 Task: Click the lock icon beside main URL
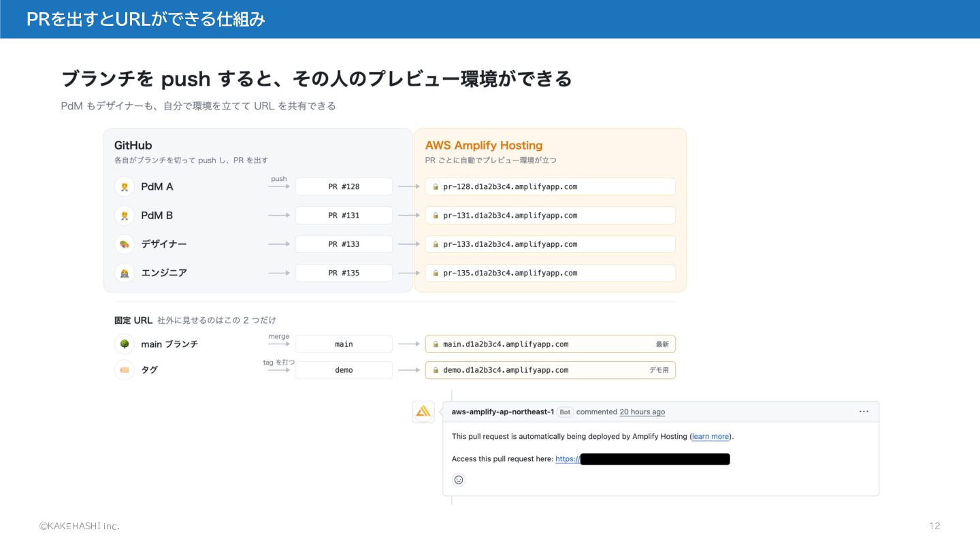pyautogui.click(x=436, y=344)
